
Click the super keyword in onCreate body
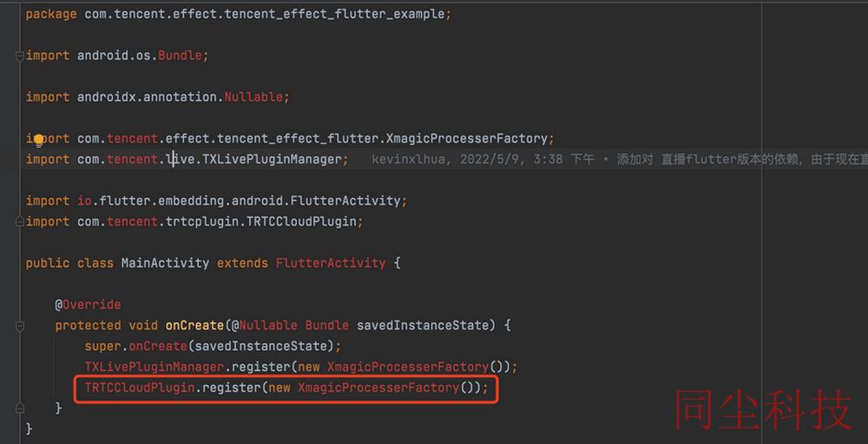[x=102, y=347]
